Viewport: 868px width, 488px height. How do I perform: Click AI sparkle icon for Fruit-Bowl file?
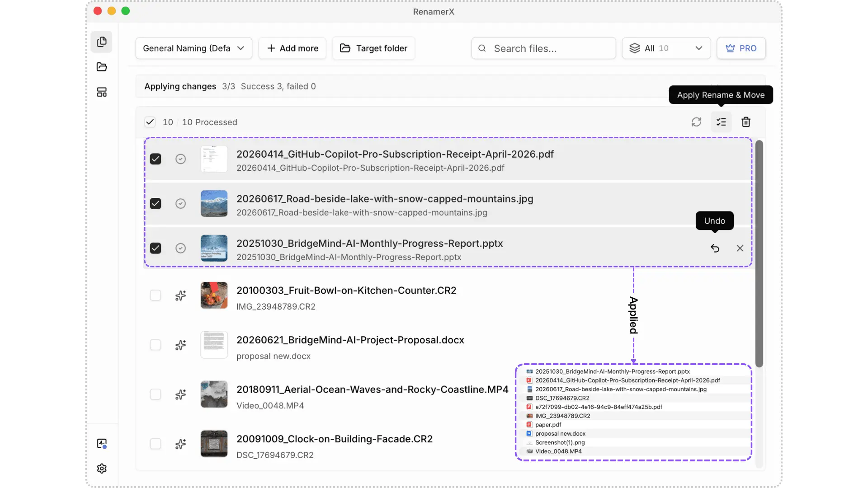[180, 296]
